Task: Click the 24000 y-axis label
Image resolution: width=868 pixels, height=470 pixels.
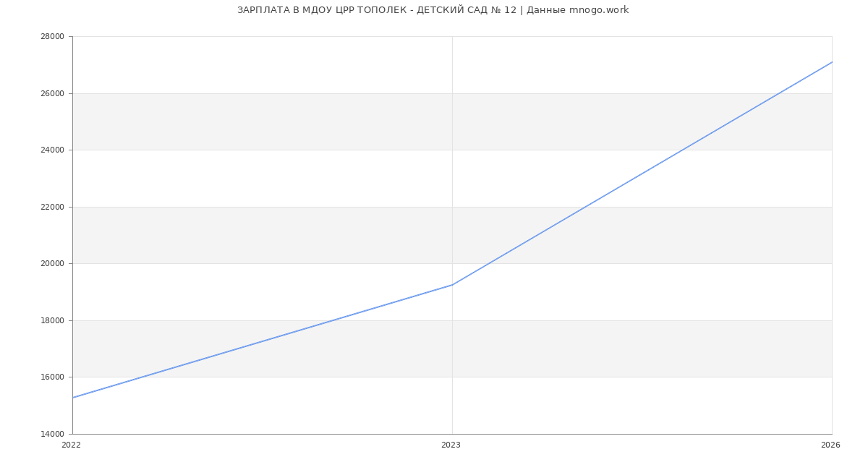Action: (52, 150)
